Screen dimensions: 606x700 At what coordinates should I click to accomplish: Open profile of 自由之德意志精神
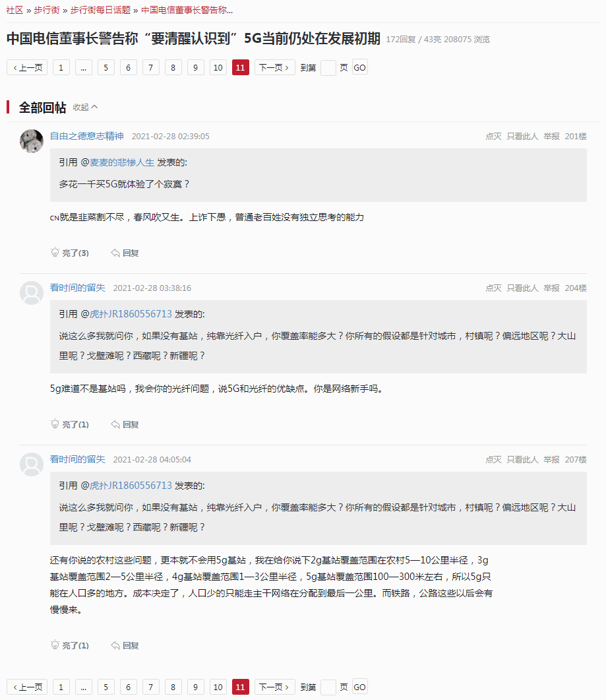coord(86,136)
